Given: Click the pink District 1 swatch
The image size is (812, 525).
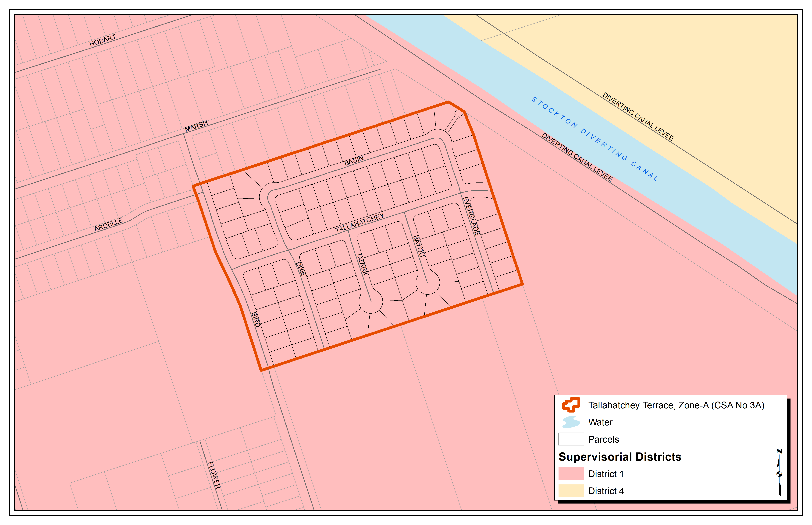Looking at the screenshot, I should [x=571, y=473].
